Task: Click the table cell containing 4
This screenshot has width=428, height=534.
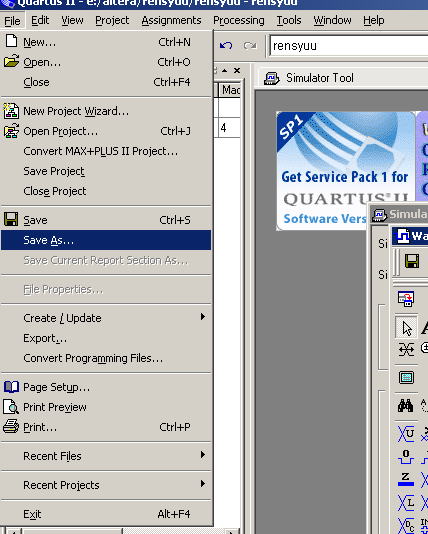Action: point(228,128)
